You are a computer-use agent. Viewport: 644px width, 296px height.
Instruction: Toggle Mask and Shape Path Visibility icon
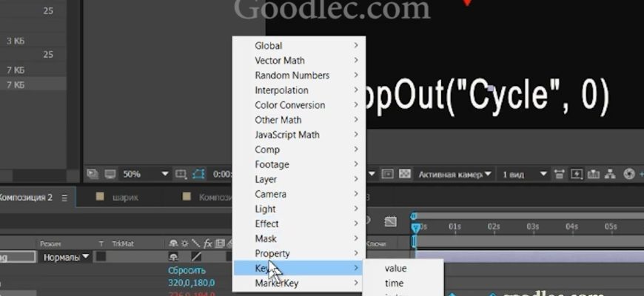tap(198, 174)
